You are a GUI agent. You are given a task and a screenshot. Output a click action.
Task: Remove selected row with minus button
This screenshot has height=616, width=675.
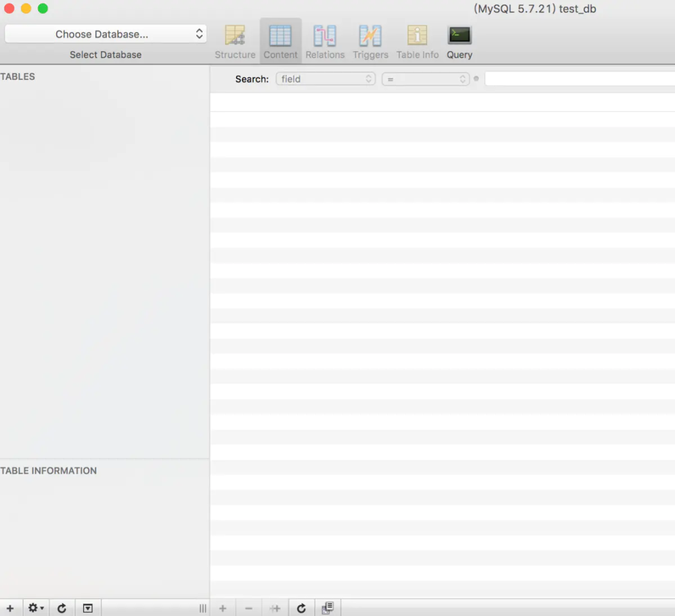(x=249, y=609)
